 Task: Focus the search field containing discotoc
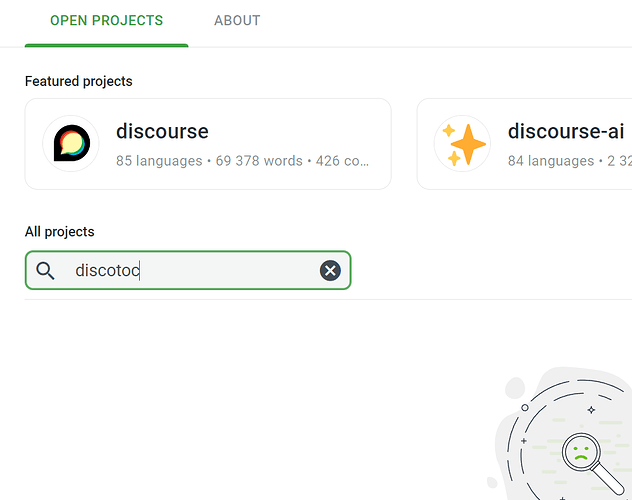coord(188,270)
